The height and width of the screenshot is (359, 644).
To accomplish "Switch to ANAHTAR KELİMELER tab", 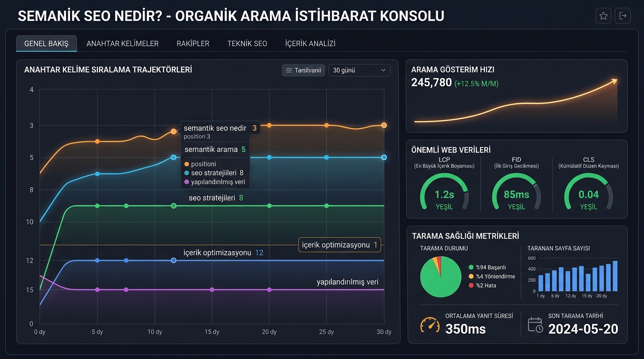I will 123,43.
